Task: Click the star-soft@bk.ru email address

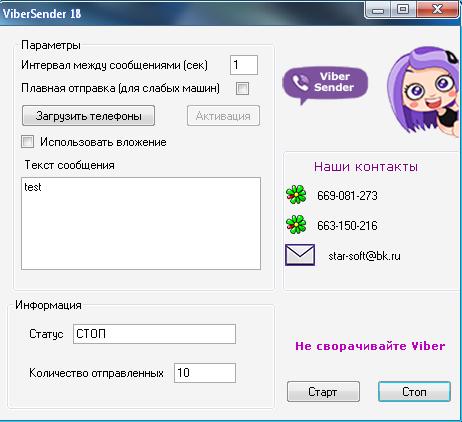Action: 364,256
